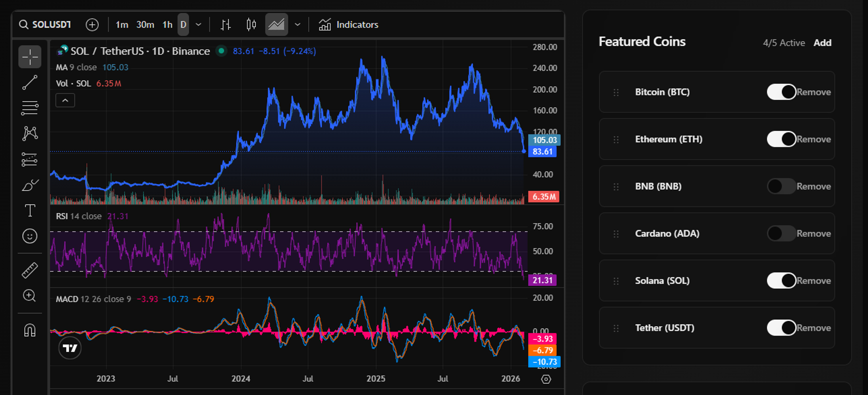Click the 105.03 MA price label on axis
Screen dimensions: 868x395
pos(544,140)
